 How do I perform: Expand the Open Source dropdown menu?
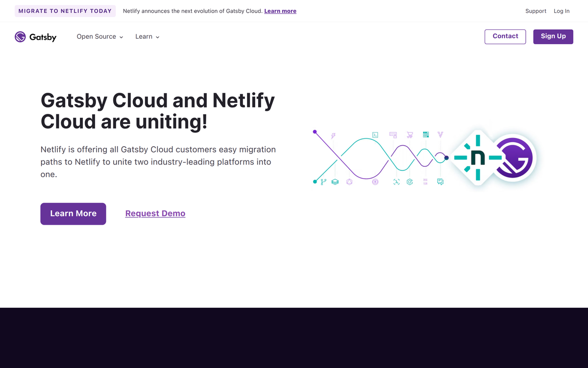click(100, 37)
